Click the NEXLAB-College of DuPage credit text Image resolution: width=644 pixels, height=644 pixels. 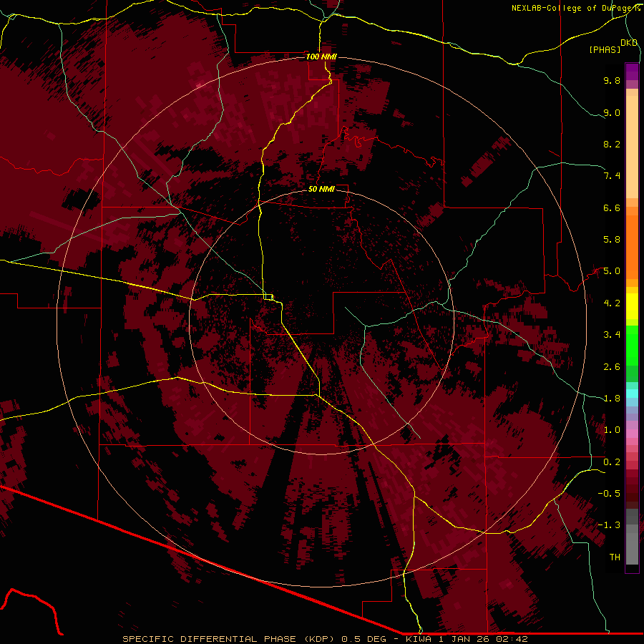pyautogui.click(x=575, y=8)
